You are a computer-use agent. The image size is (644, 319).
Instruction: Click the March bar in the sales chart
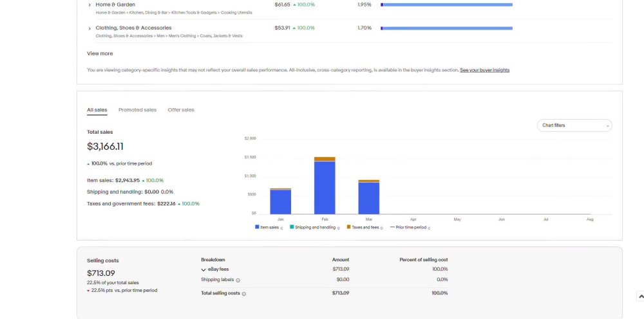click(x=369, y=197)
